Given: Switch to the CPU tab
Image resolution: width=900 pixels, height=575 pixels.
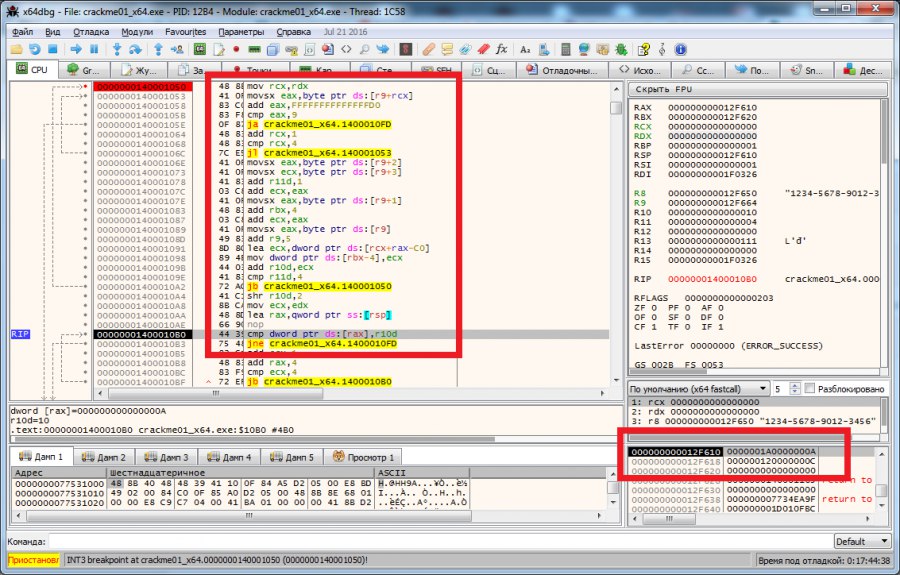Looking at the screenshot, I should tap(33, 69).
